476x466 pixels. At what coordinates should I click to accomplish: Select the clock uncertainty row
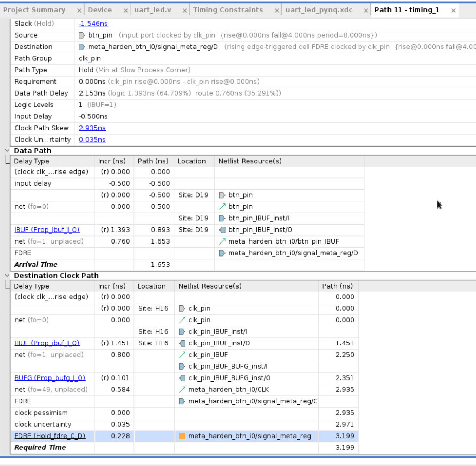click(x=184, y=424)
